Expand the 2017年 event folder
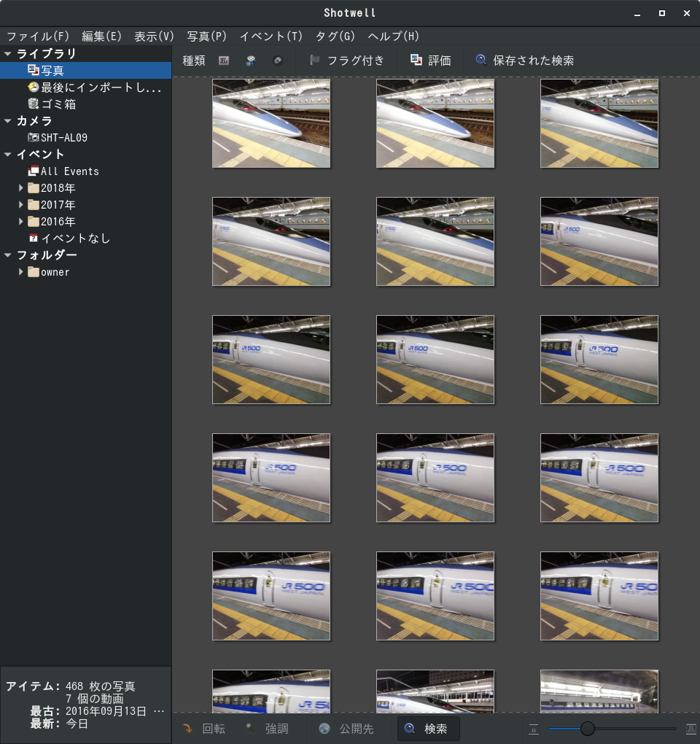700x744 pixels. 20,205
